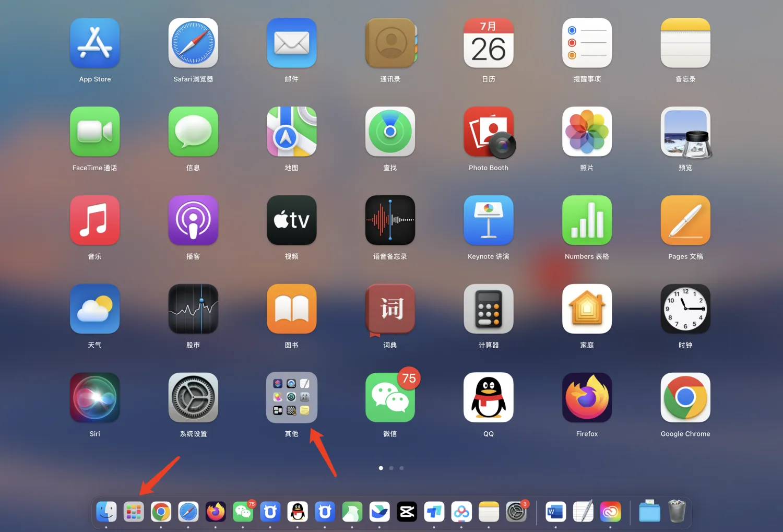Open the green bird app in Dock

352,512
